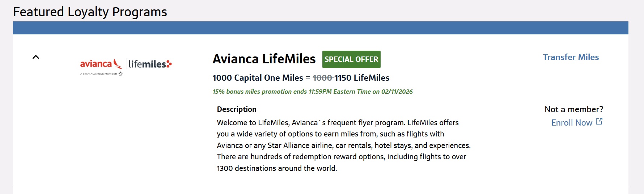This screenshot has height=194, width=644.
Task: Click the 1150 LifeMiles bonus amount
Action: point(362,78)
